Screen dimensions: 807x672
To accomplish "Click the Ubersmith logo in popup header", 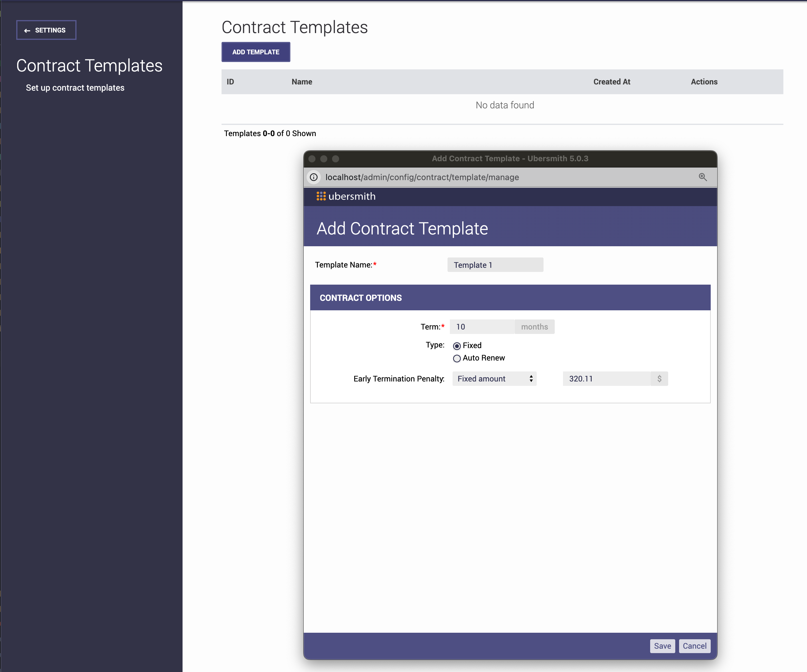I will (x=346, y=196).
